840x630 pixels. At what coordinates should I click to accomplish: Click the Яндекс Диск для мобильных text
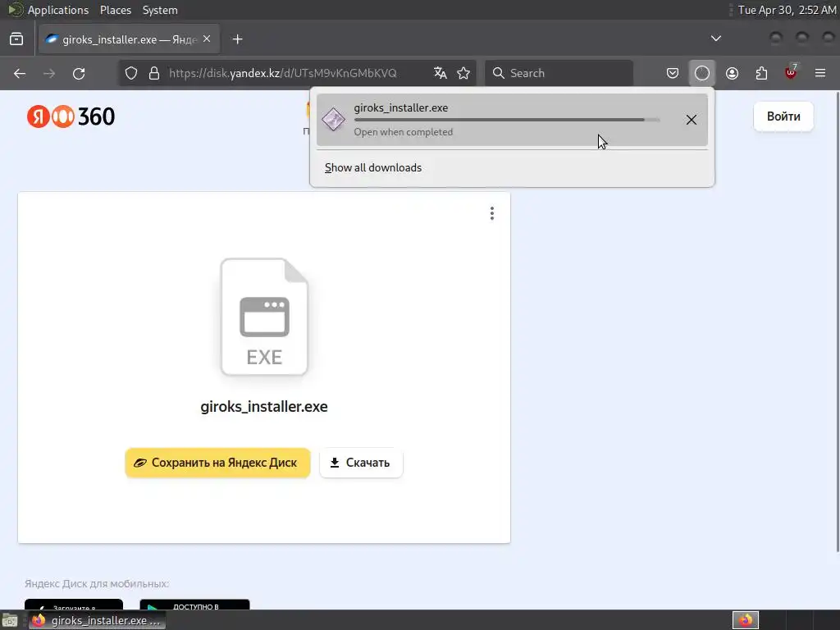tap(97, 583)
